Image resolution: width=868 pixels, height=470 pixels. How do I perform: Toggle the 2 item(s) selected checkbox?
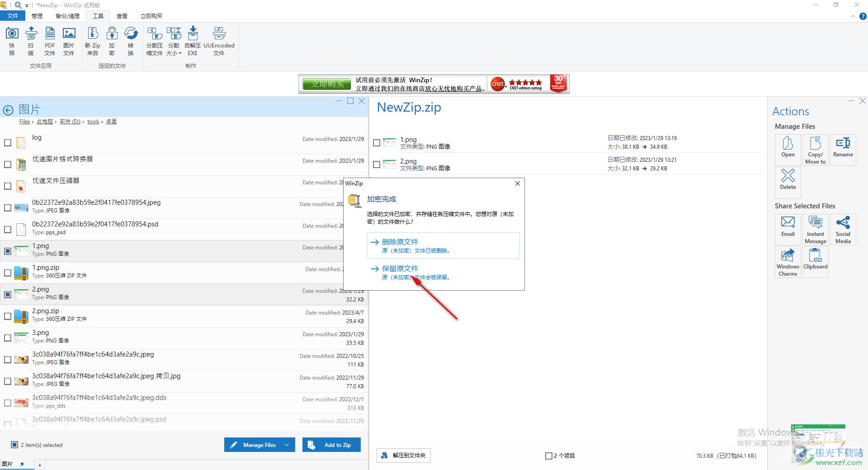tap(14, 445)
